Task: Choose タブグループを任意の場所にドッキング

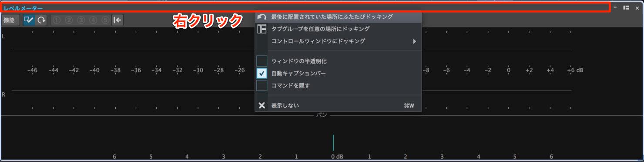Action: coord(338,29)
